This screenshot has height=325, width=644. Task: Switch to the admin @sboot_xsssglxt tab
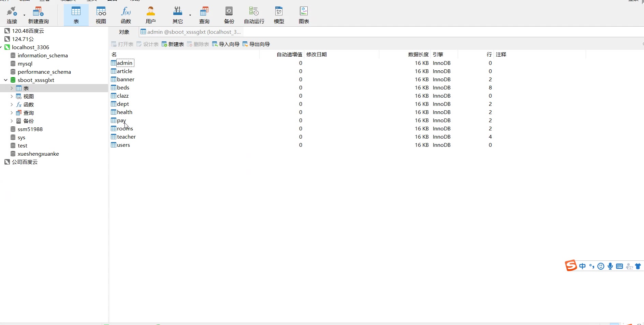(191, 32)
